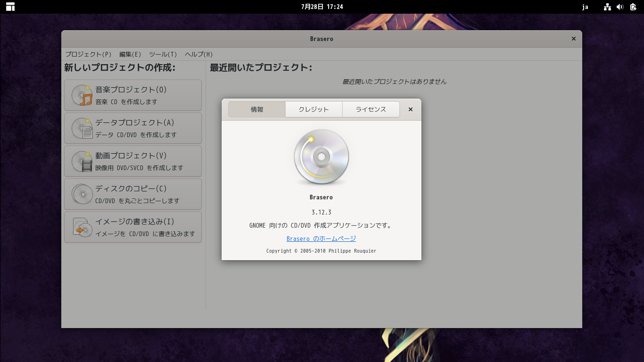The width and height of the screenshot is (644, 362).
Task: Click the copyright text Philippe Rouquier
Action: pyautogui.click(x=353, y=251)
